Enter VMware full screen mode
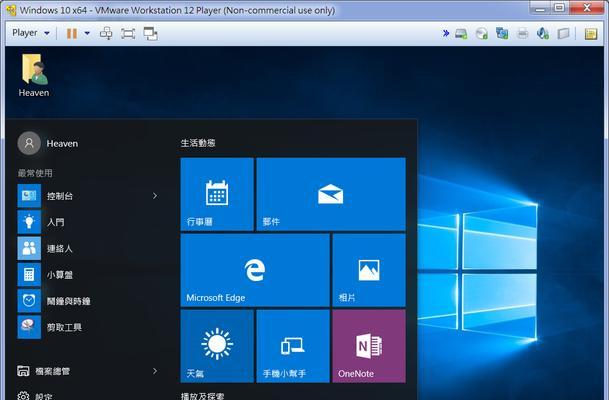 128,33
